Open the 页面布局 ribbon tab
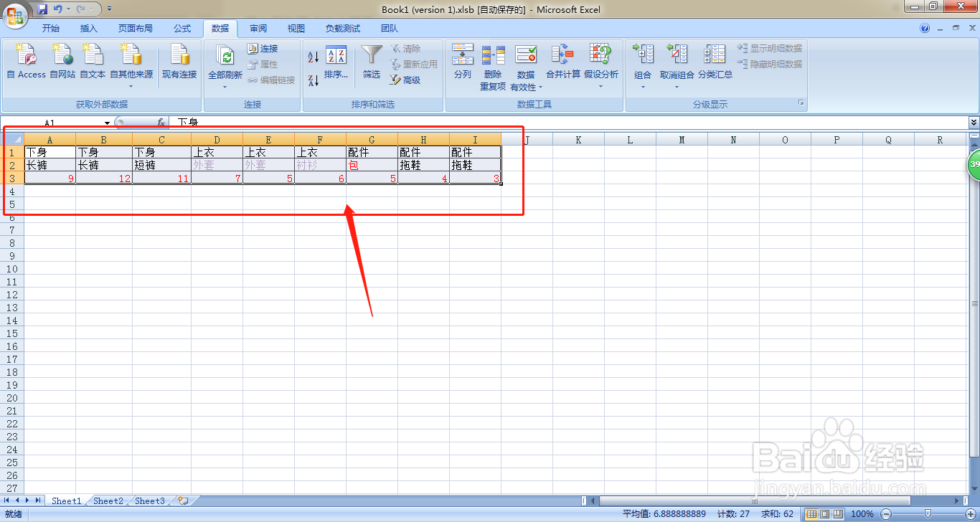 [136, 29]
